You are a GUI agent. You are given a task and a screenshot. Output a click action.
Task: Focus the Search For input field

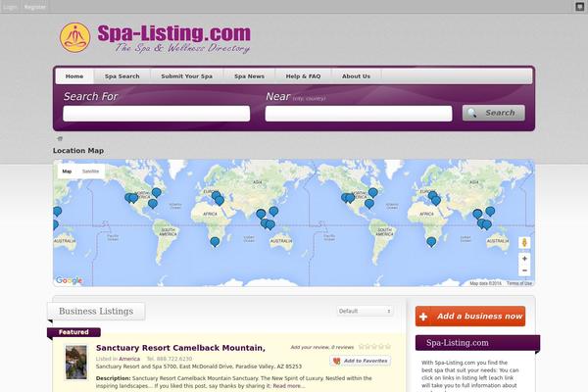point(157,114)
